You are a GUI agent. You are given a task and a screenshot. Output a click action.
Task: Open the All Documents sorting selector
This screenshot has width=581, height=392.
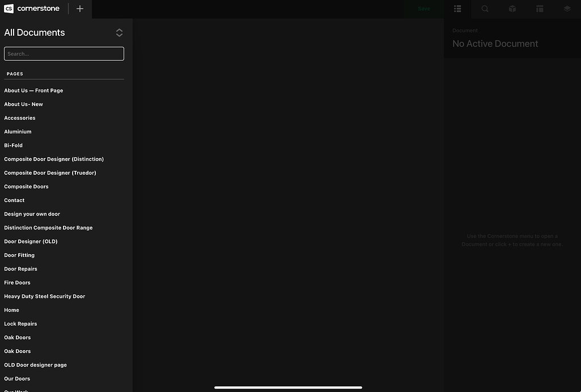point(119,32)
